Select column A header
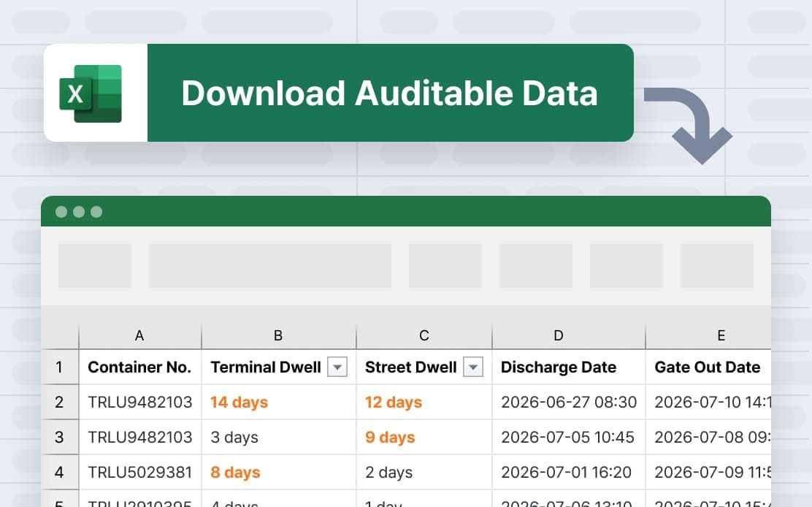Screen dimensions: 812x507 click(x=139, y=335)
